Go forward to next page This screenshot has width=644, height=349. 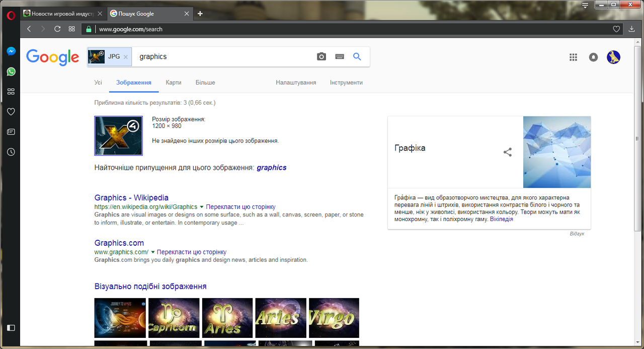click(x=43, y=29)
